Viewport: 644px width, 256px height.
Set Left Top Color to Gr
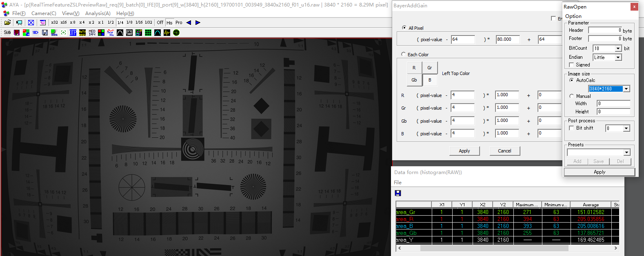point(430,68)
